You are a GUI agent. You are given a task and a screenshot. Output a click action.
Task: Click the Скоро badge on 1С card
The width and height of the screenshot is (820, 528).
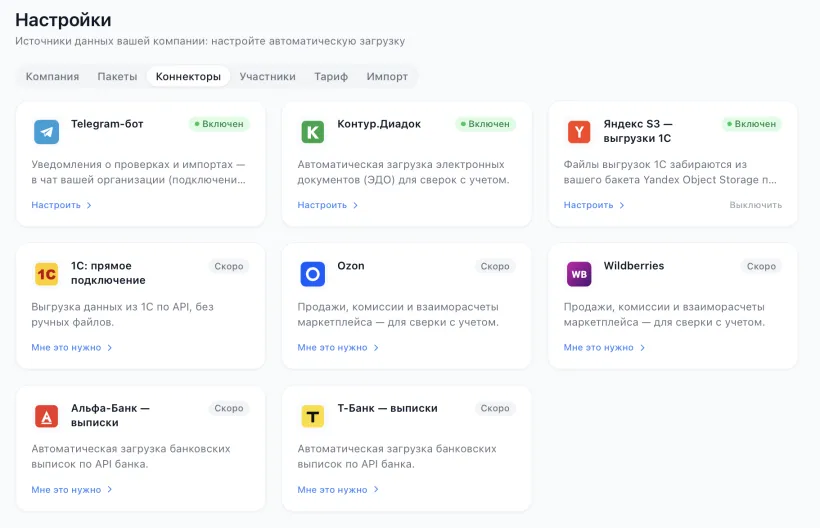[x=229, y=266]
